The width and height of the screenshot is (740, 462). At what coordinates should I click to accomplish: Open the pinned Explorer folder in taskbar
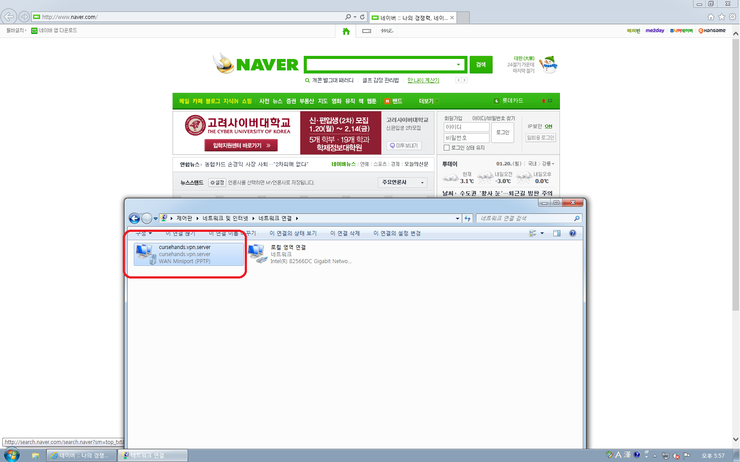35,455
